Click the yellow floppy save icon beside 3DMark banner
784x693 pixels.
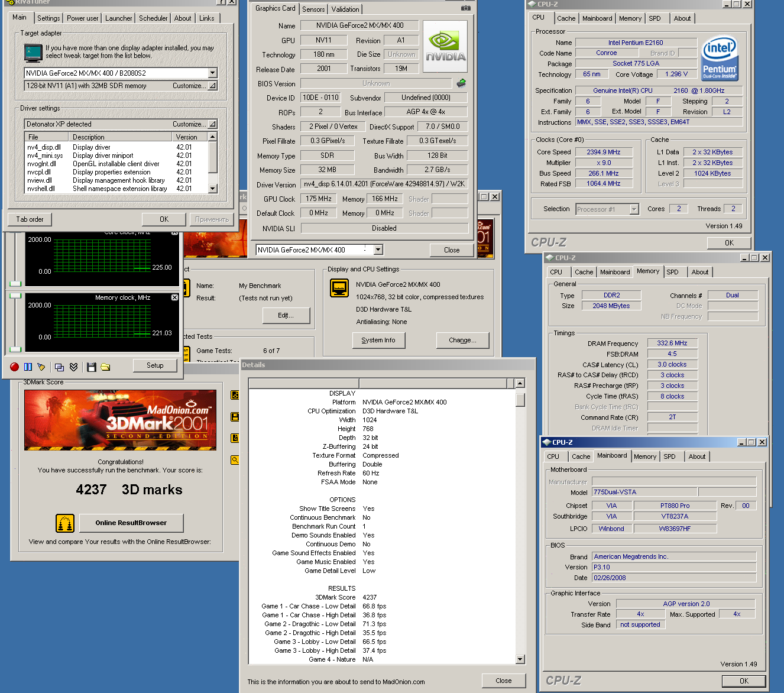tap(235, 417)
